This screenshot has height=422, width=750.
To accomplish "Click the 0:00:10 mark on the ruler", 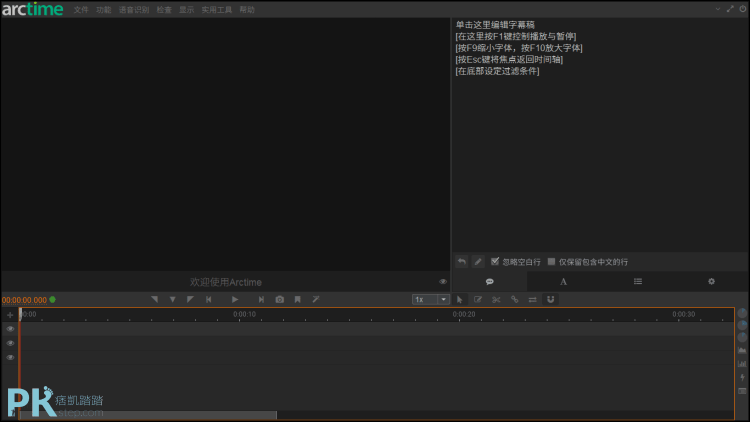I will tap(244, 314).
